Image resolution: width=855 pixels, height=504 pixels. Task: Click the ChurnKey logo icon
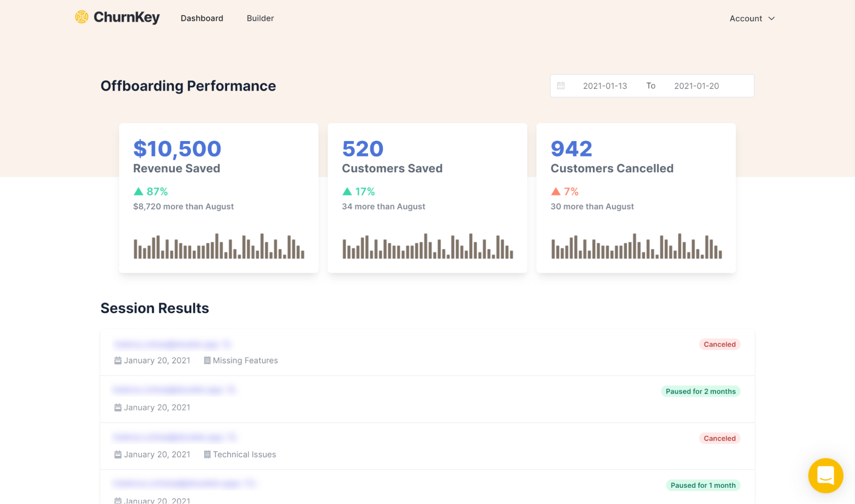pyautogui.click(x=82, y=17)
